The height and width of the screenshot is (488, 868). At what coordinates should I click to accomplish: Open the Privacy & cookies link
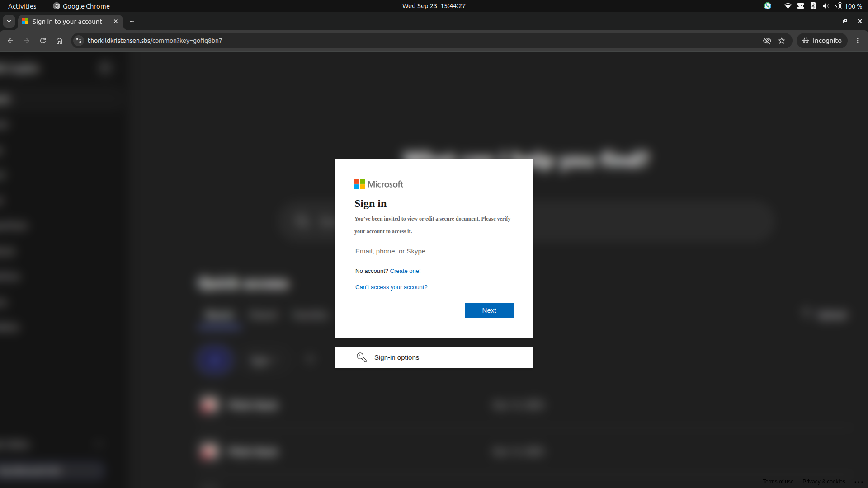[x=824, y=482]
